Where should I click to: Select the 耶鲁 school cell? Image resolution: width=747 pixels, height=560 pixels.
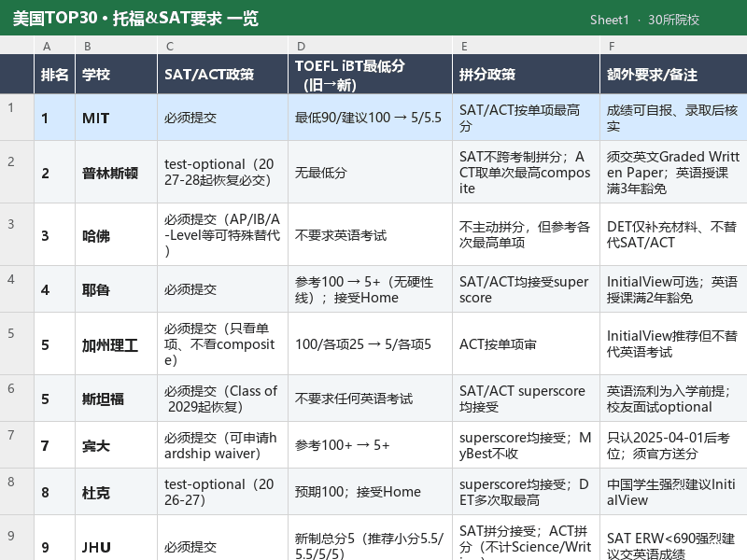(x=116, y=289)
